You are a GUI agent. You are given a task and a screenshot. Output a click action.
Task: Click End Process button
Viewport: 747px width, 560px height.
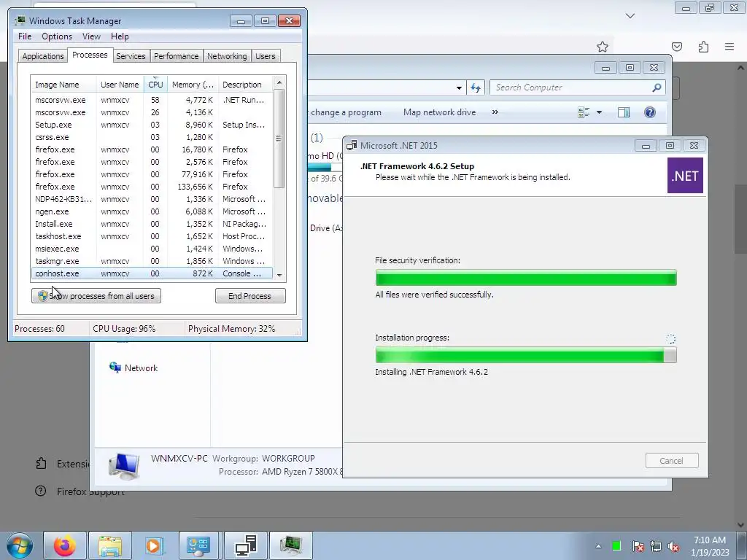click(x=250, y=296)
